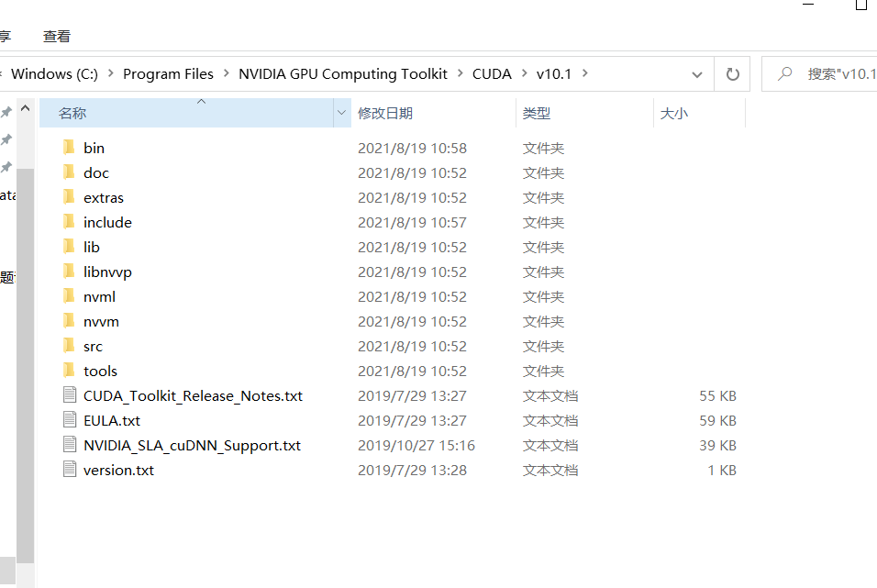Click the src folder name
This screenshot has width=877, height=588.
click(x=93, y=347)
